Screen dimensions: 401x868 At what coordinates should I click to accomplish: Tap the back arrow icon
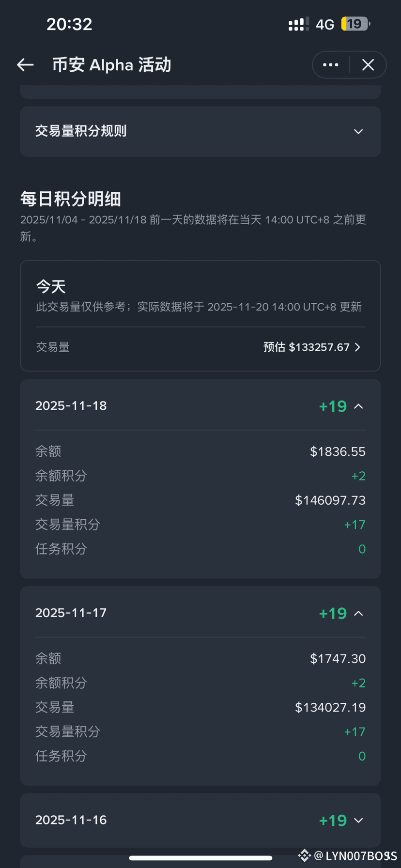(x=25, y=64)
